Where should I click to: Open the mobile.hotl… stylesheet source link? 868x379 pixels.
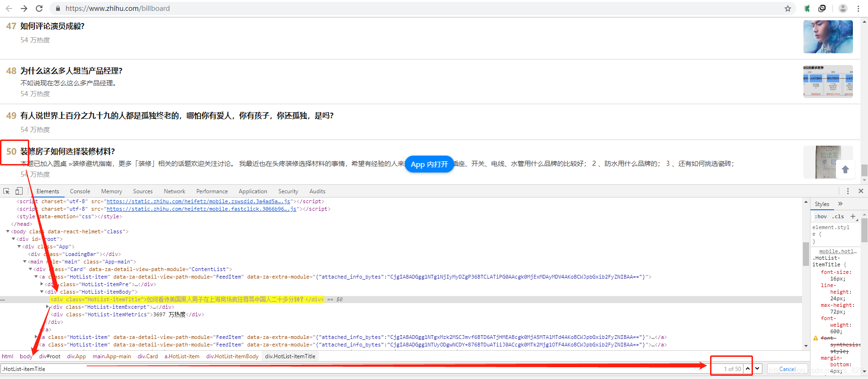pyautogui.click(x=838, y=251)
